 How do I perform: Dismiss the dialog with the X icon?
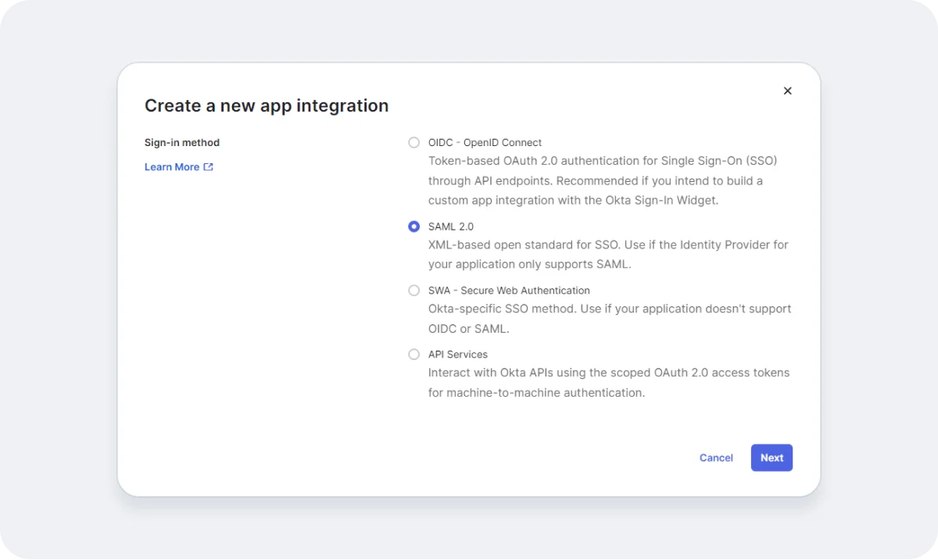coord(787,91)
